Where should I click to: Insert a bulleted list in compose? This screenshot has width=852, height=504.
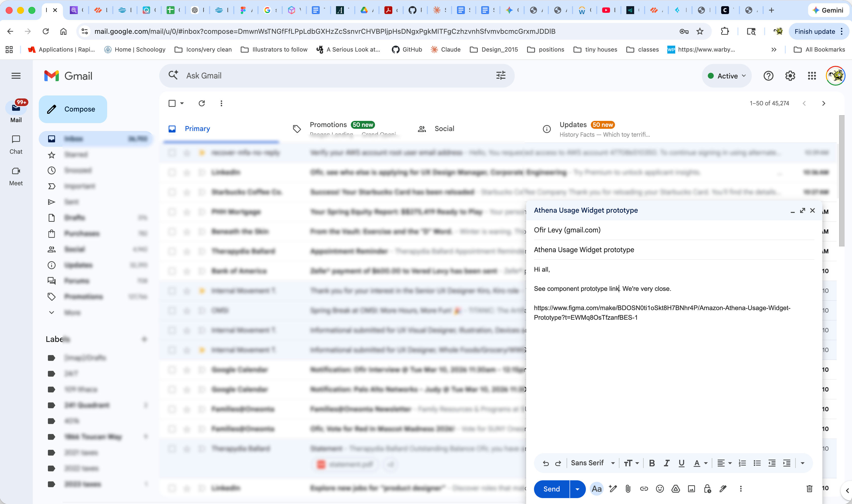[x=757, y=463]
